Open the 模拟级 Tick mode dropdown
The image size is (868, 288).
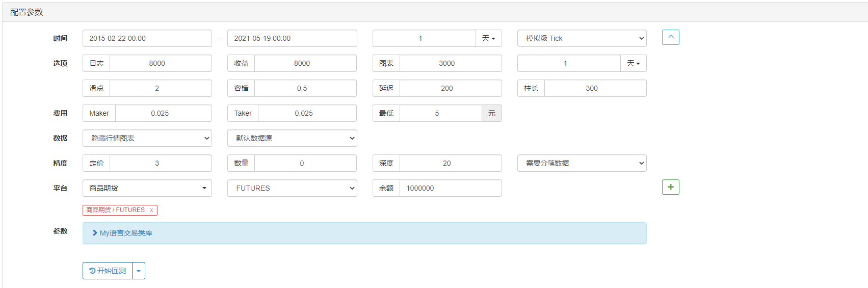582,38
